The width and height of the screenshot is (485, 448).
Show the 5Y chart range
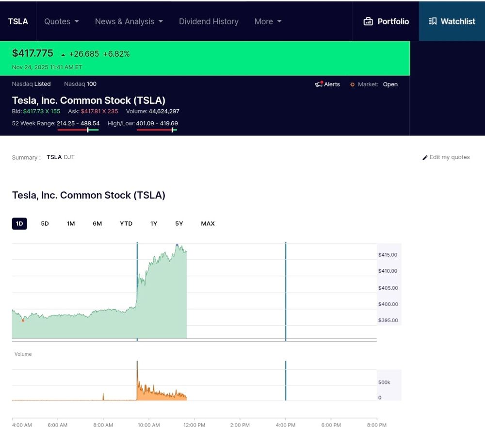[x=179, y=224]
